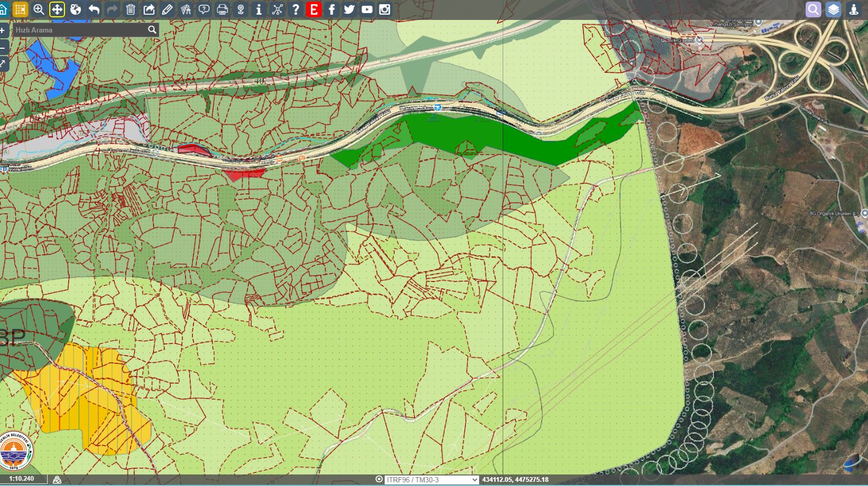Select the zoom-in magnifier tool

pyautogui.click(x=38, y=9)
